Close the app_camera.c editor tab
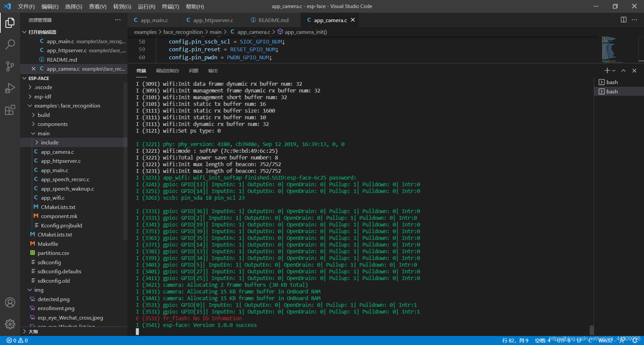Screen dimensions: 644x345 (x=353, y=20)
